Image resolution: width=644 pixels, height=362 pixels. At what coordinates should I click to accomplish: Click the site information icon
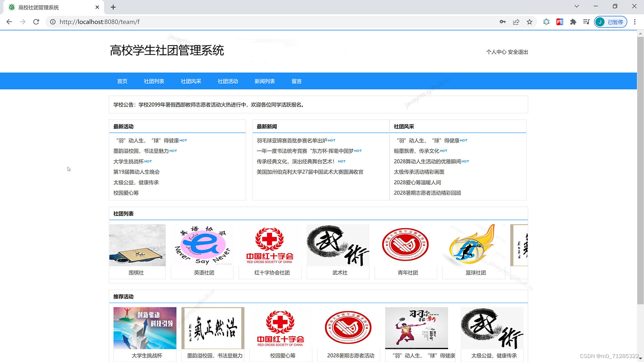[x=53, y=22]
